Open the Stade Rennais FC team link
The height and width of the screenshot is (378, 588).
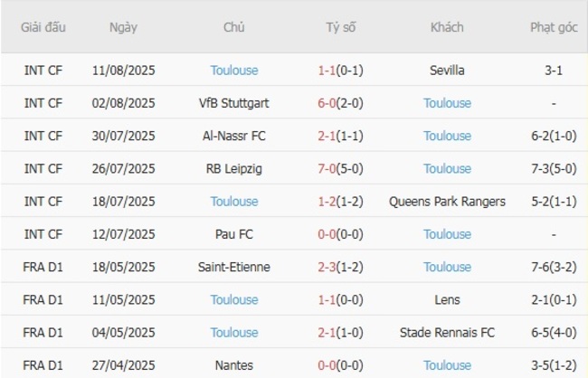[x=447, y=333]
